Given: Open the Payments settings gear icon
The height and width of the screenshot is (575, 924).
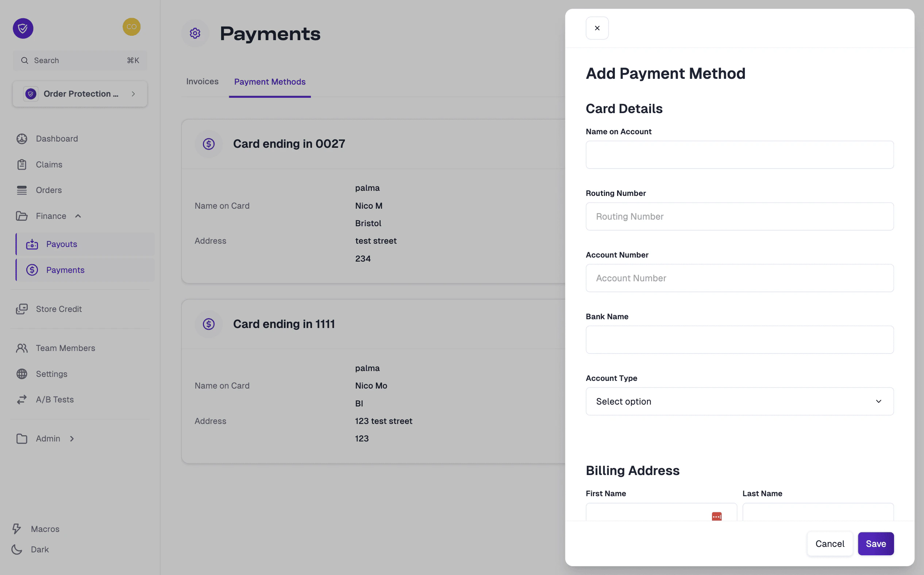Looking at the screenshot, I should coord(195,33).
